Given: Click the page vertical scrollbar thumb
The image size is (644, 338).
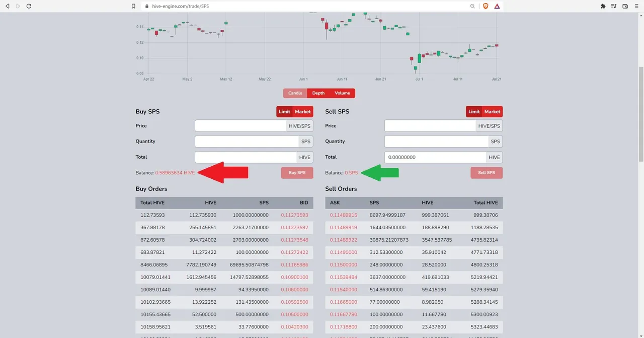Looking at the screenshot, I should 640,113.
